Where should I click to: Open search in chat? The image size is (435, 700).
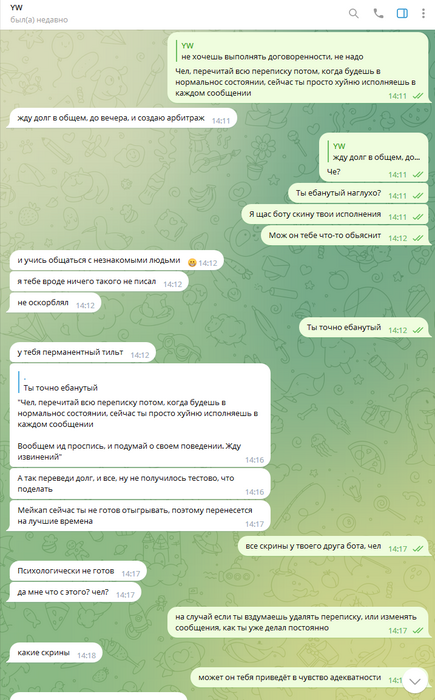click(x=353, y=13)
